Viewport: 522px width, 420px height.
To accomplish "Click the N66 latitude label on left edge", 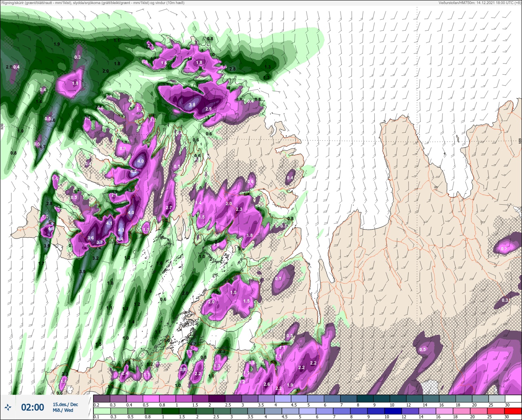I will click(x=2, y=127).
